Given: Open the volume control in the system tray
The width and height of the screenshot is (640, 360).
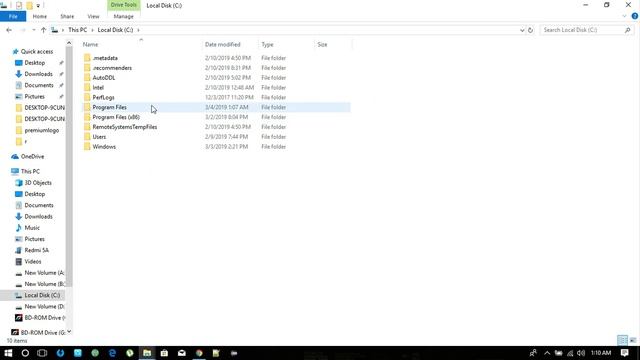Looking at the screenshot, I should click(581, 353).
